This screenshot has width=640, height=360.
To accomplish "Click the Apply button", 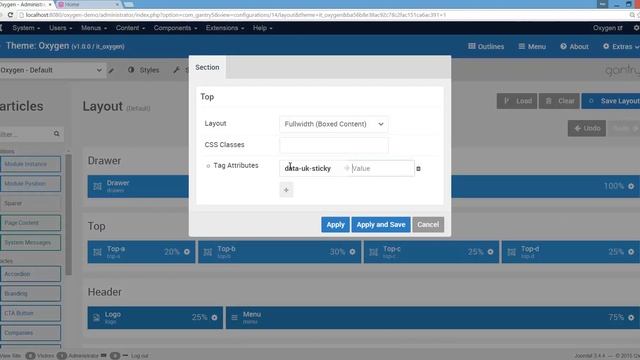I will click(335, 224).
